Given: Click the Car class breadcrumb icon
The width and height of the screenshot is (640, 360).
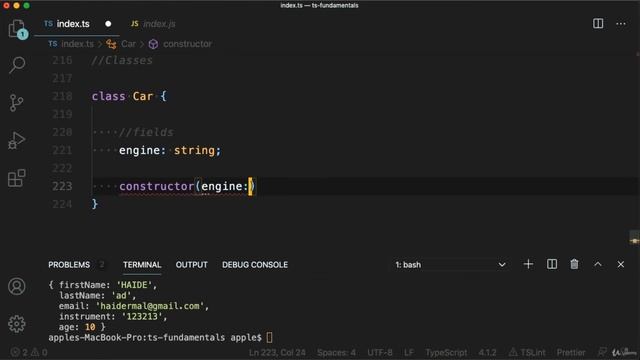Looking at the screenshot, I should [111, 44].
